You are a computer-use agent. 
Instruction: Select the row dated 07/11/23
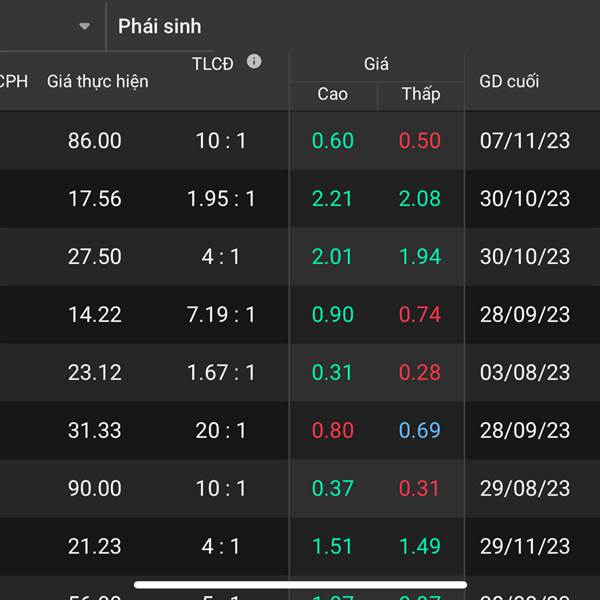tap(525, 141)
